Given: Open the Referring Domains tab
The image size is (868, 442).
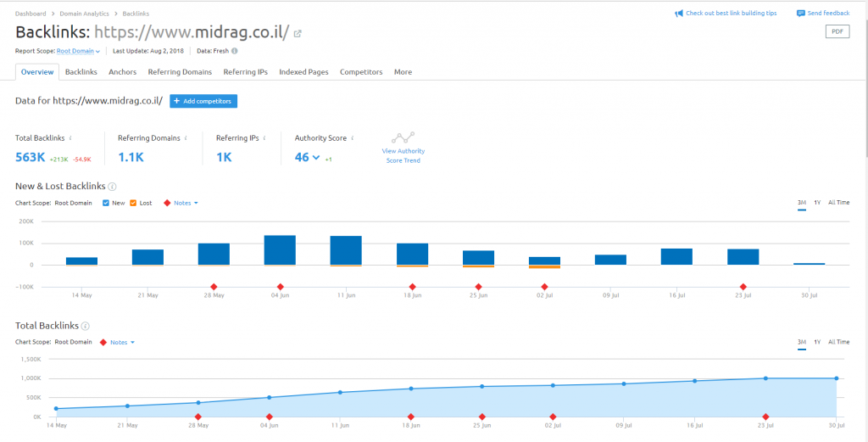Looking at the screenshot, I should click(x=180, y=72).
